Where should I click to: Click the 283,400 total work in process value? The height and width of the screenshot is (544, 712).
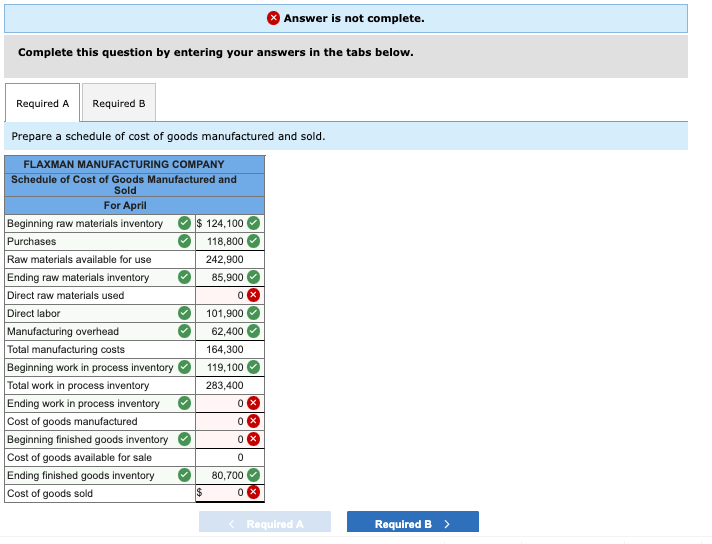coord(224,385)
